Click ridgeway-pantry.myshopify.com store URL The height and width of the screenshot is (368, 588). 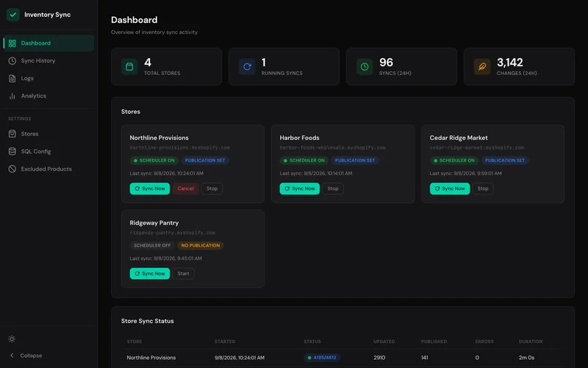pyautogui.click(x=173, y=233)
